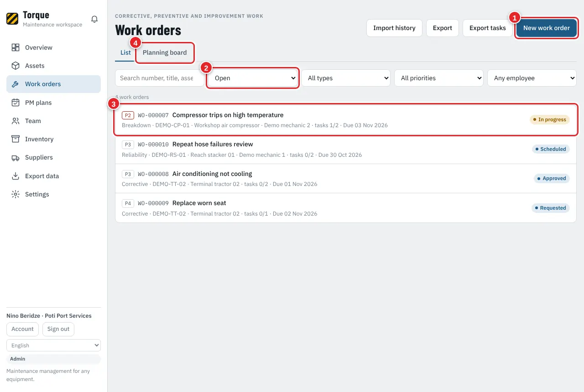Expand the All types filter

[346, 78]
